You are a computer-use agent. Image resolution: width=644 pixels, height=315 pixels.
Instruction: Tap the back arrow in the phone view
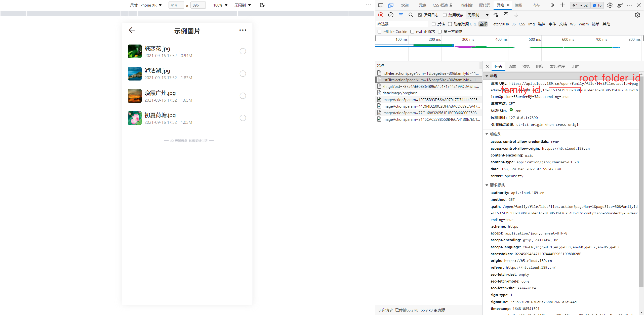click(x=132, y=30)
